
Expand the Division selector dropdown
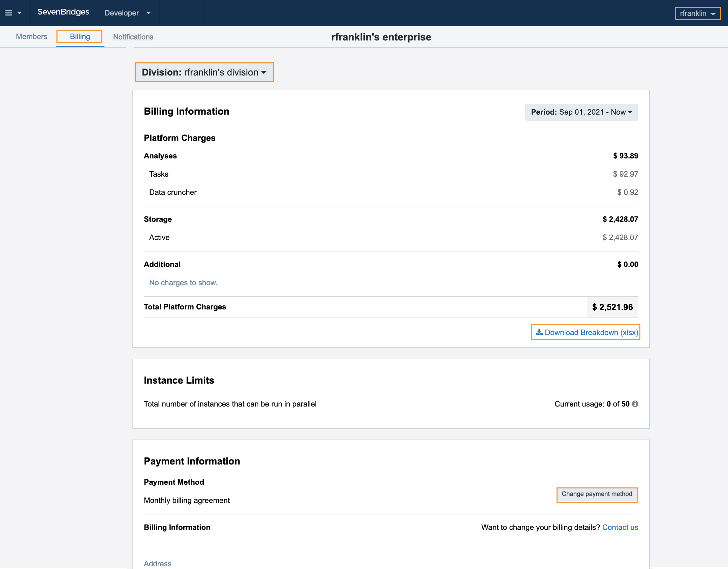(x=204, y=72)
